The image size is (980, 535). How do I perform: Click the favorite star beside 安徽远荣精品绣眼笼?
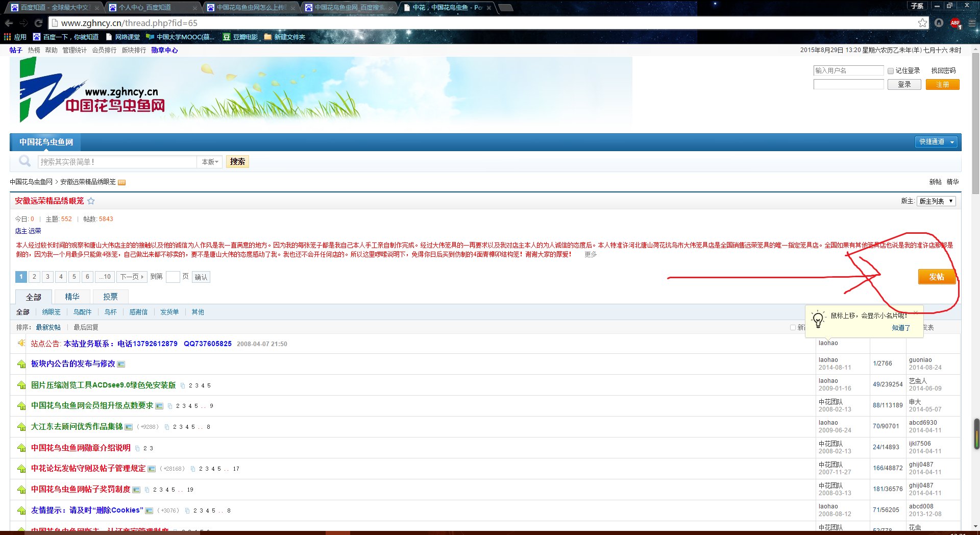coord(91,201)
